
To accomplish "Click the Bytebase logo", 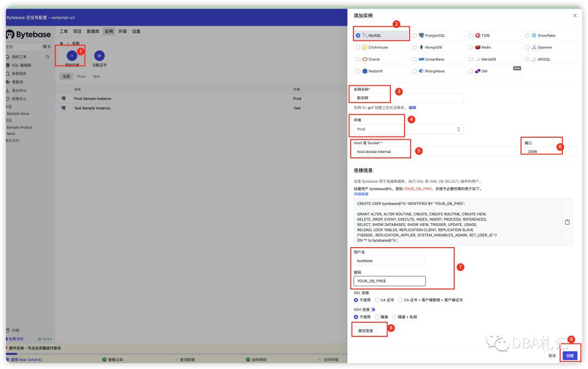I will tap(28, 34).
